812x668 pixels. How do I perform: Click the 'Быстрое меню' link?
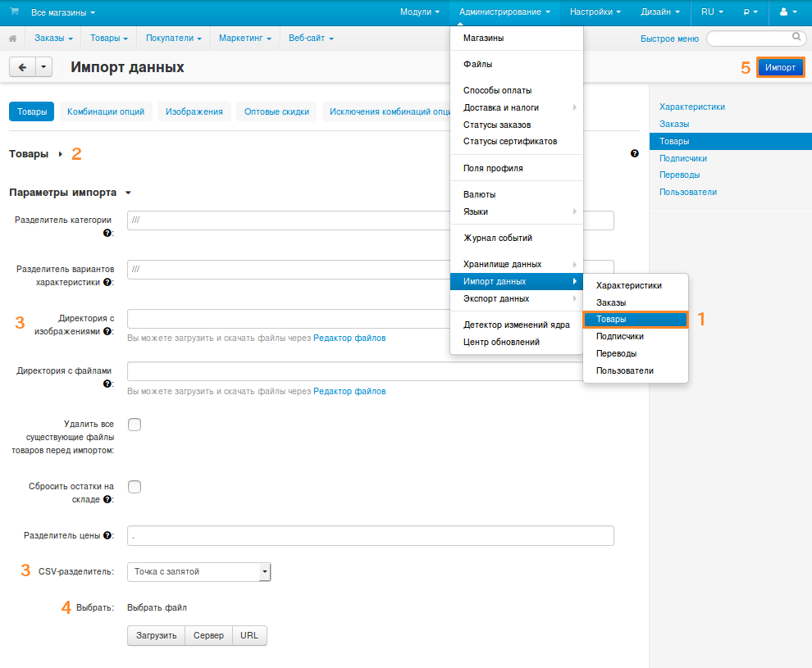click(x=669, y=39)
